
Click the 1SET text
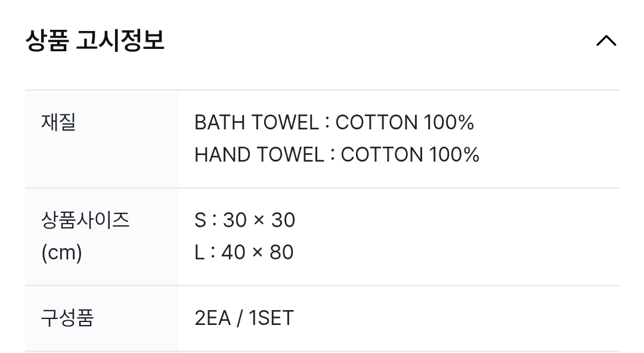point(271,318)
